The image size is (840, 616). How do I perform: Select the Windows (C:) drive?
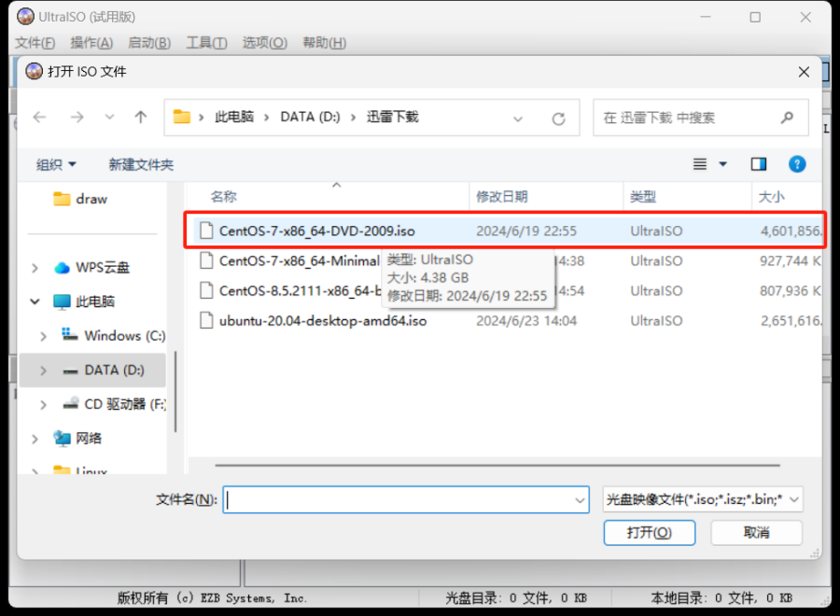[x=114, y=335]
